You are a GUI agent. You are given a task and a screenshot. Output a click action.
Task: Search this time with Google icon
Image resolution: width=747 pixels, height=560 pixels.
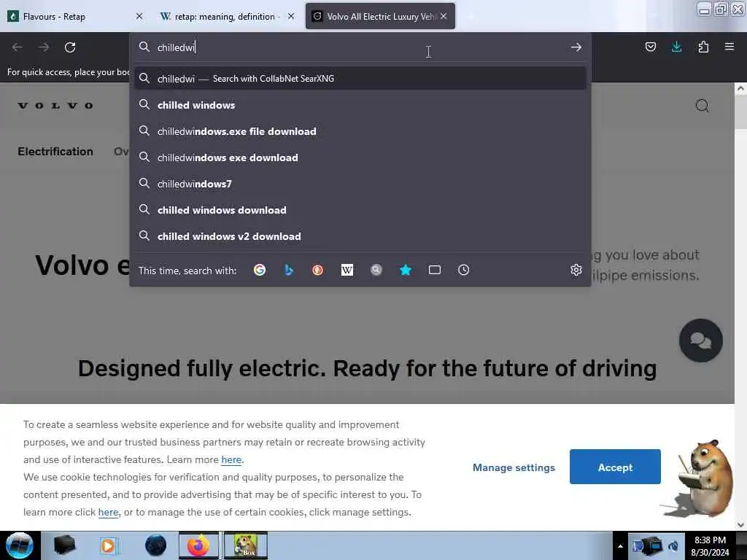point(260,270)
